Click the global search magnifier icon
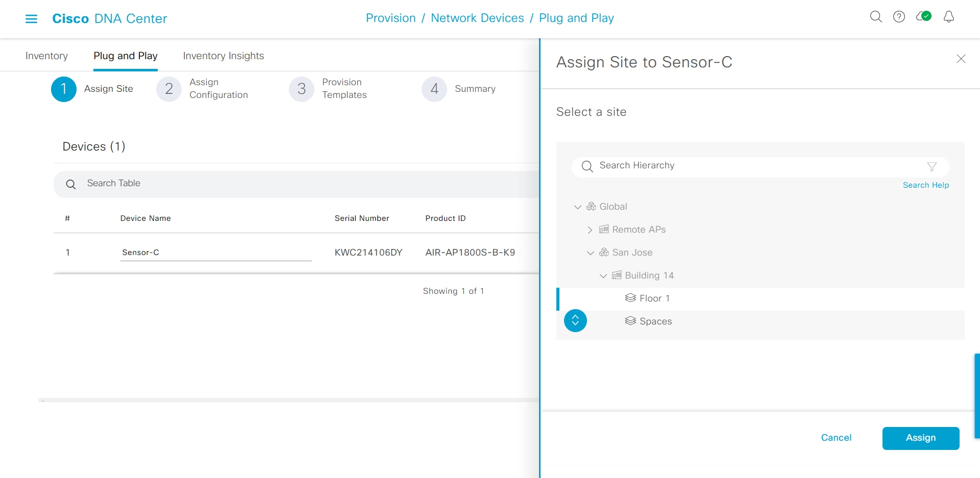This screenshot has width=980, height=478. point(876,17)
